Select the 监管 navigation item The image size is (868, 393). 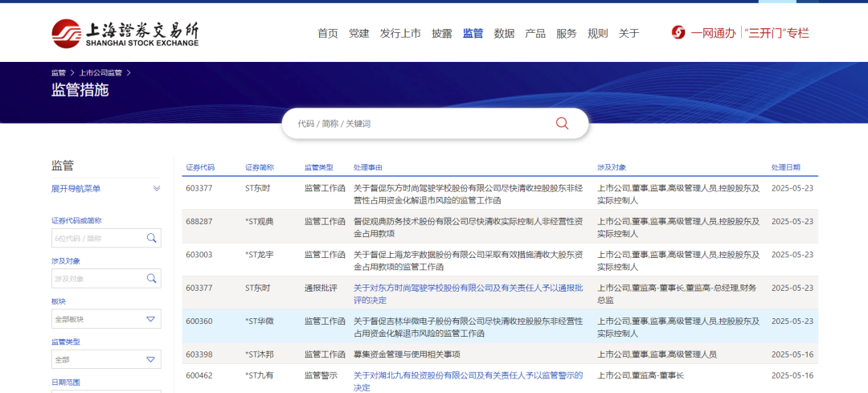point(473,33)
